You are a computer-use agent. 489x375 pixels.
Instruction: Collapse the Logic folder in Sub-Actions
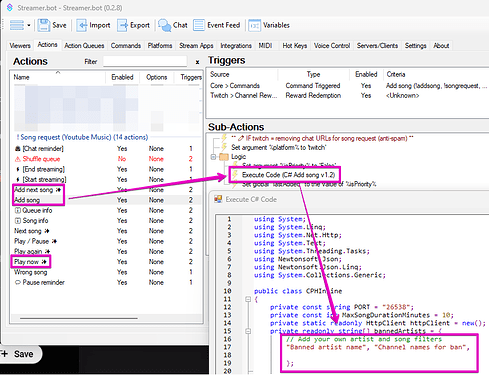coord(213,157)
